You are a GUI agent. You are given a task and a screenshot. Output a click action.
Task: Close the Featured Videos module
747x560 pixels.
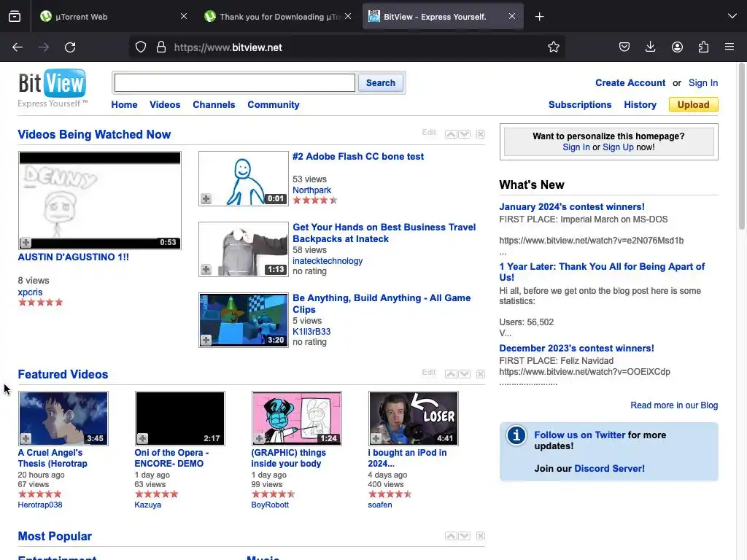[x=480, y=374]
